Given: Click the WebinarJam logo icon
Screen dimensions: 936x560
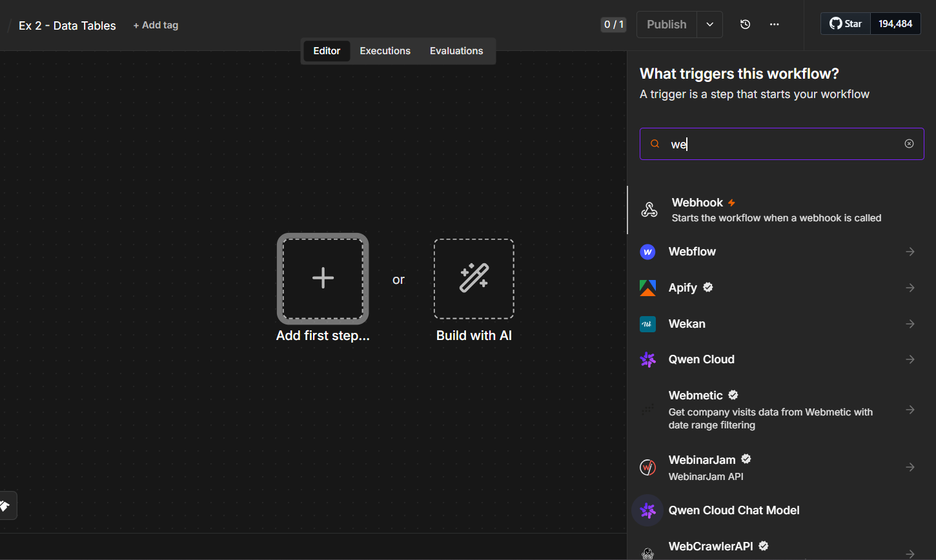Looking at the screenshot, I should pyautogui.click(x=647, y=467).
